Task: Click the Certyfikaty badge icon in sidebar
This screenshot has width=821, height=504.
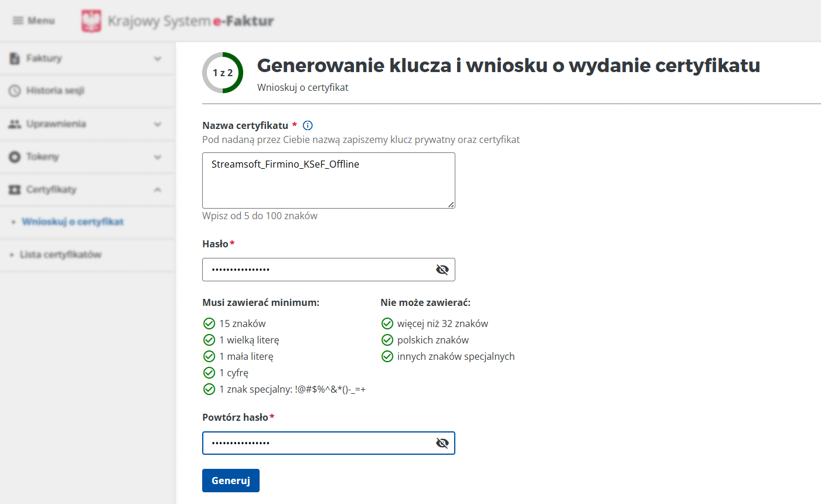Action: coord(13,189)
